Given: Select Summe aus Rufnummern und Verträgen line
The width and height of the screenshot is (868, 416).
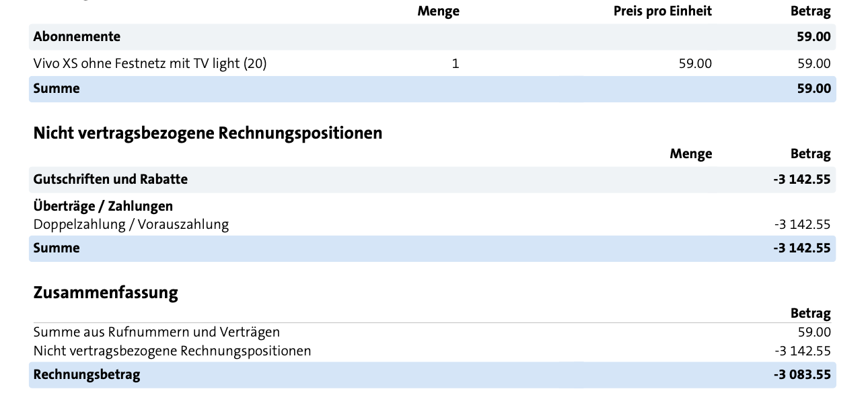Looking at the screenshot, I should [x=157, y=332].
